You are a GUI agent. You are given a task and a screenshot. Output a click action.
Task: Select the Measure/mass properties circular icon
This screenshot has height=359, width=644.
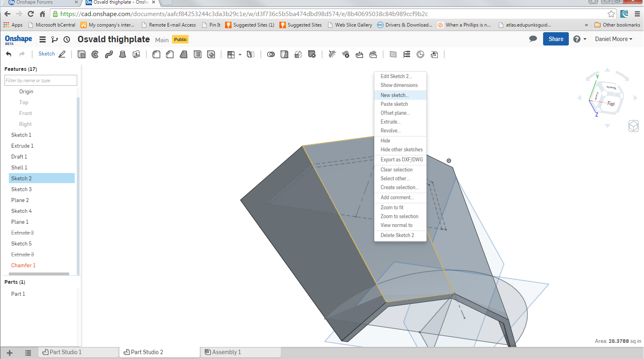(x=420, y=54)
